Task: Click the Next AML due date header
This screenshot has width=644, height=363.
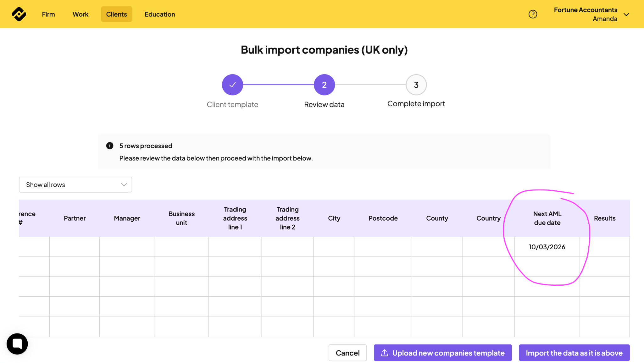Action: point(547,218)
